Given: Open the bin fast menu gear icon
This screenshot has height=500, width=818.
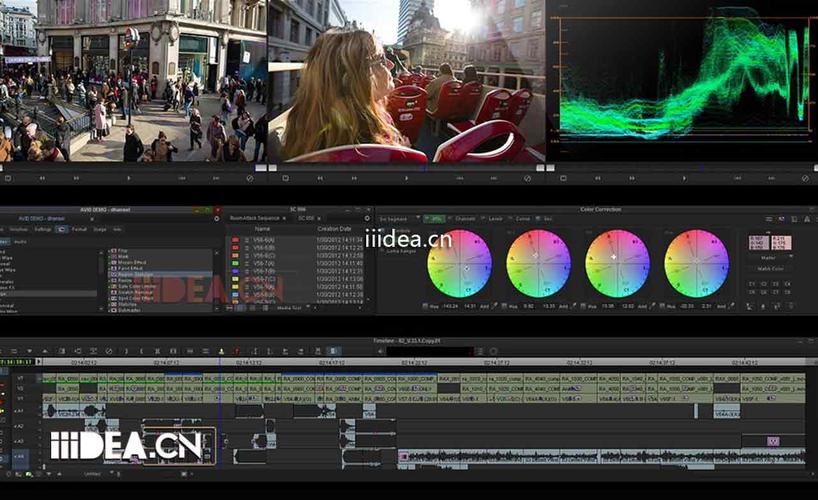Looking at the screenshot, I should coord(367,219).
